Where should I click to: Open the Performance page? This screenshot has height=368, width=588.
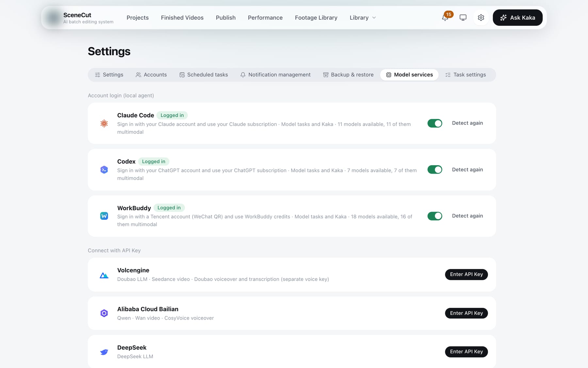click(265, 18)
